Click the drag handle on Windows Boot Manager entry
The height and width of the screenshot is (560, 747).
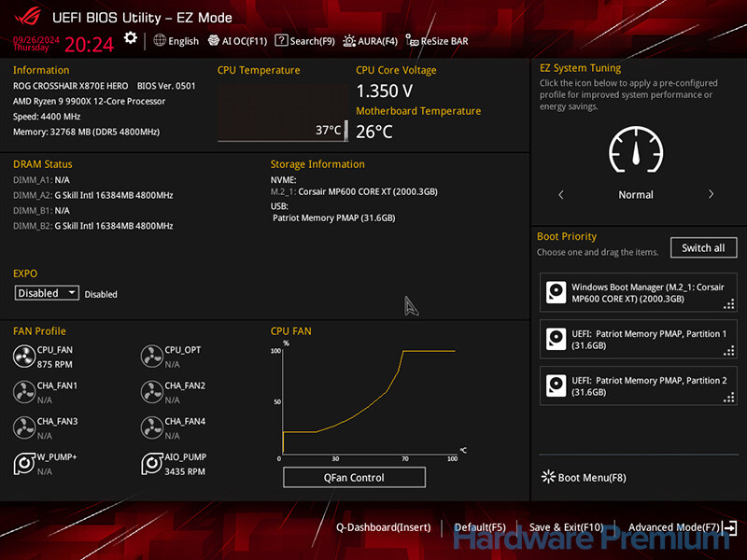729,304
